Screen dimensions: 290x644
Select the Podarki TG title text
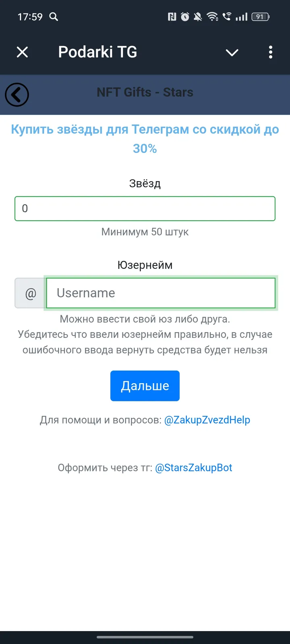97,52
